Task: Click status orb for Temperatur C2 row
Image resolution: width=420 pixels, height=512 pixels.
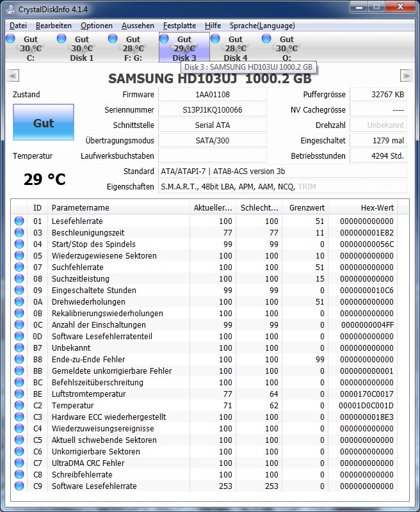Action: point(19,405)
